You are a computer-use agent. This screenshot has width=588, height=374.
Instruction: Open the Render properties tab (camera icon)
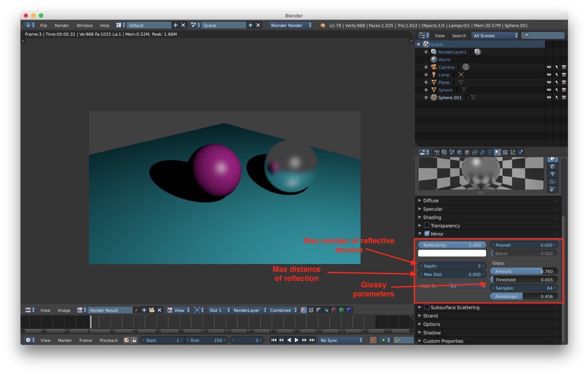tap(437, 152)
